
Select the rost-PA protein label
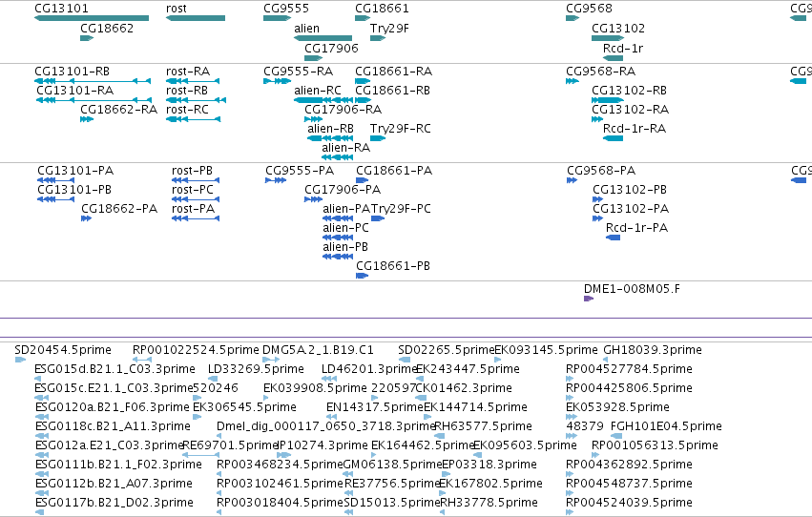[193, 209]
